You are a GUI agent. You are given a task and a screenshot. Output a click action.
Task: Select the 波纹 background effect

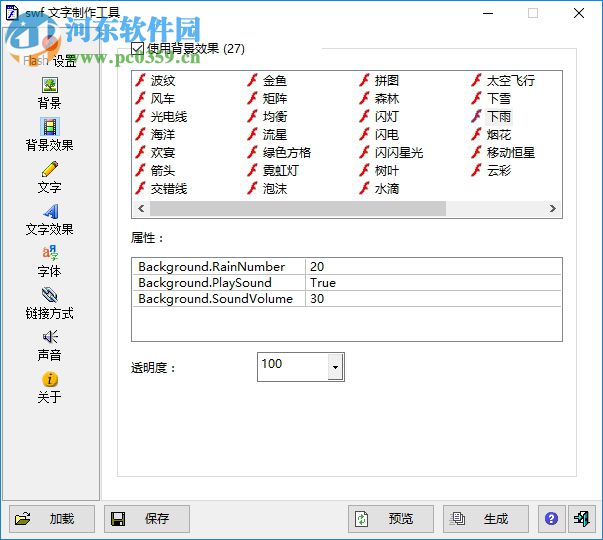tap(156, 80)
